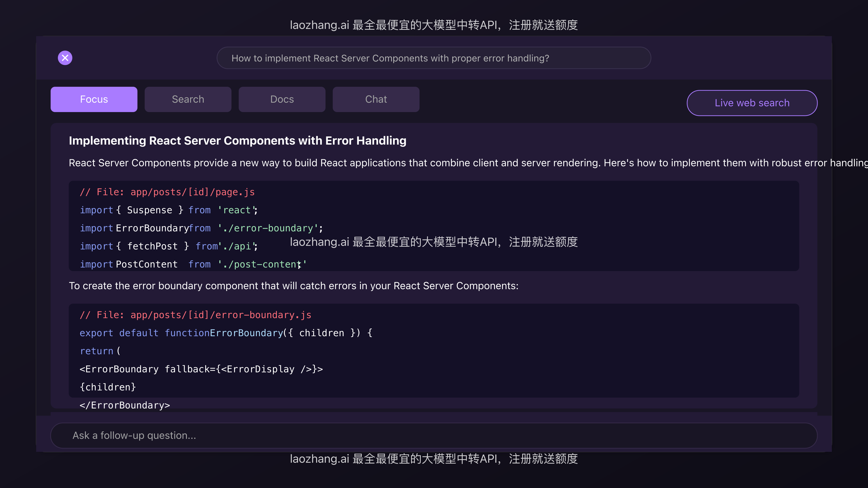Image resolution: width=868 pixels, height=488 pixels.
Task: Click the follow-up question input
Action: [434, 435]
